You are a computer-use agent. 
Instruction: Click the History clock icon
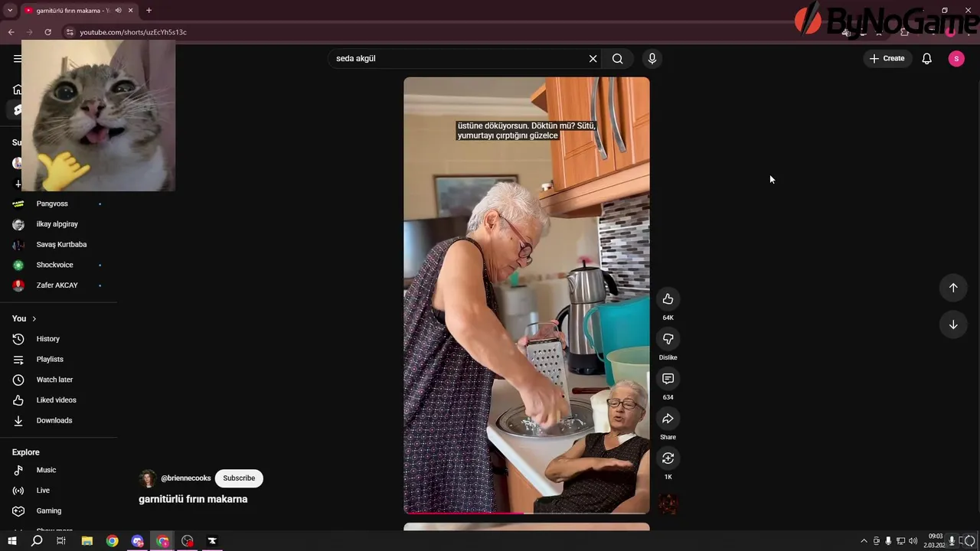tap(18, 339)
